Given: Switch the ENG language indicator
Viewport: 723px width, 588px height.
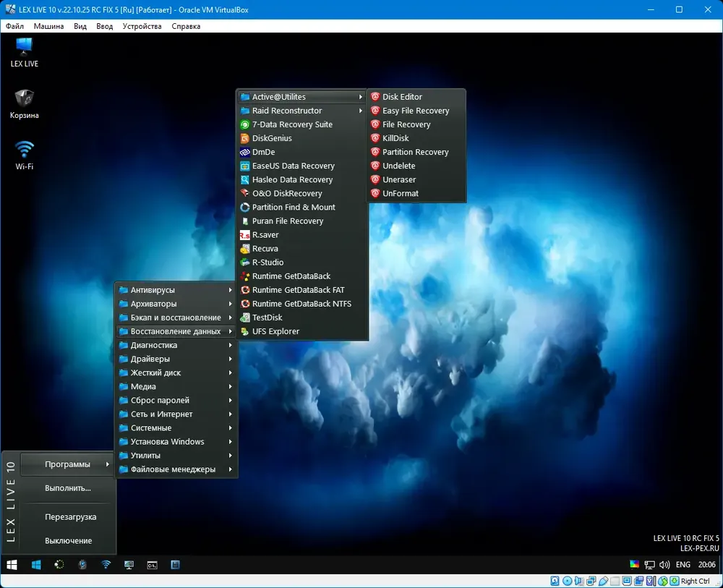Looking at the screenshot, I should [x=683, y=564].
